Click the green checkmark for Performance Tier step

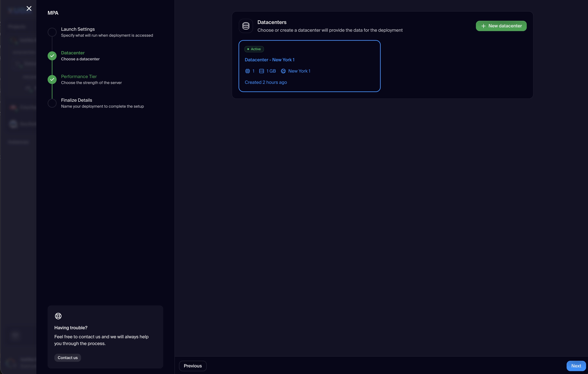(x=52, y=79)
